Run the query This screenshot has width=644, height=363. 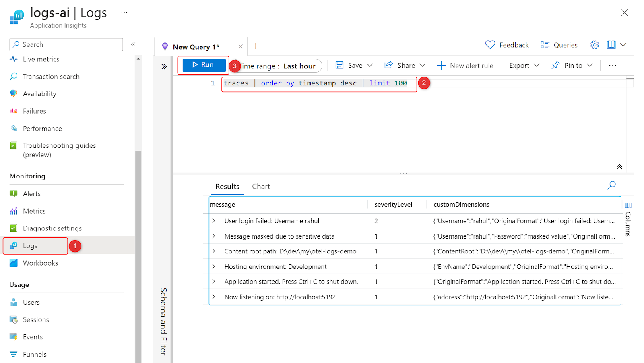204,65
